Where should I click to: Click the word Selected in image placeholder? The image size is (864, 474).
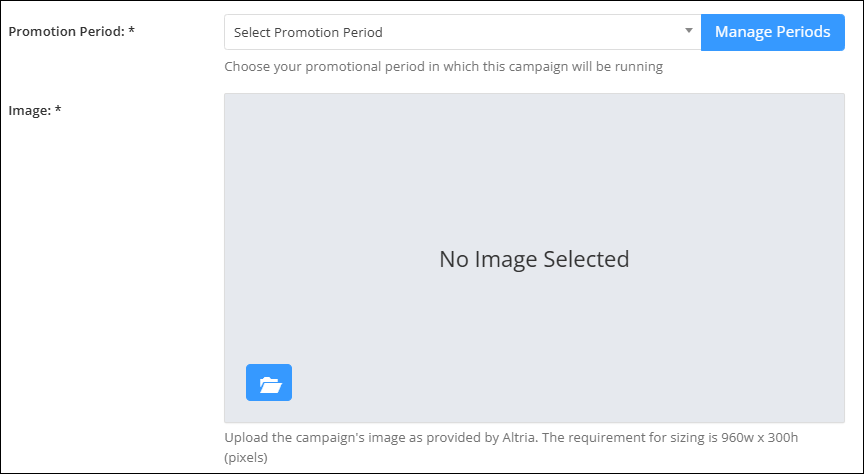click(586, 260)
